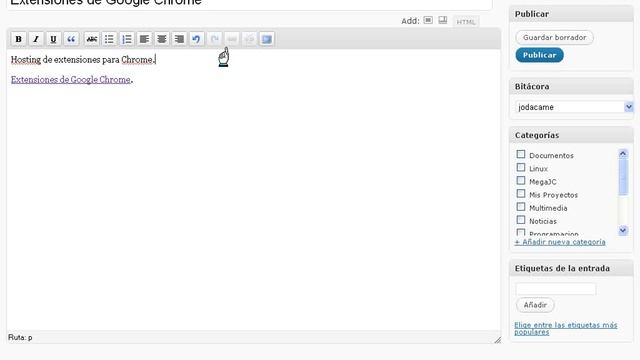Image resolution: width=640 pixels, height=360 pixels.
Task: Toggle bold formatting
Action: click(x=18, y=39)
